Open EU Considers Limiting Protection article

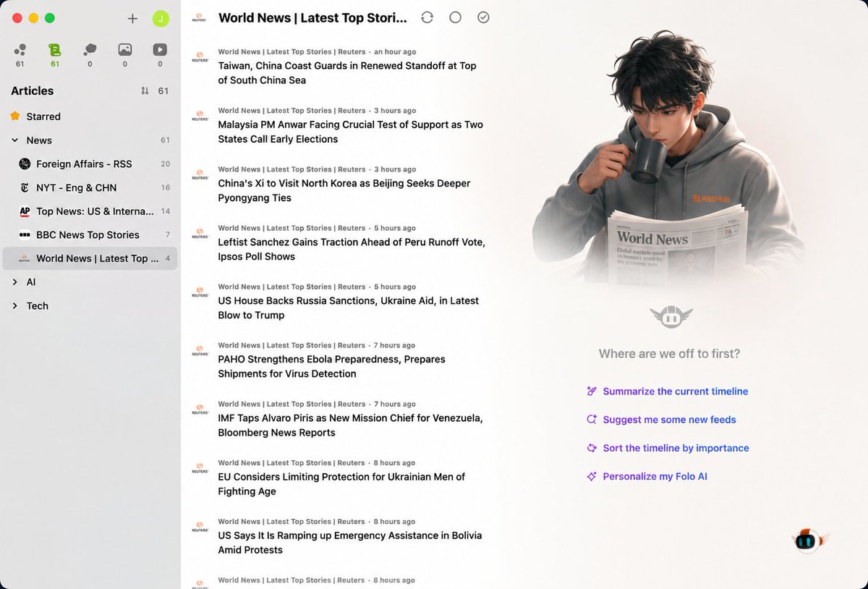click(x=337, y=477)
